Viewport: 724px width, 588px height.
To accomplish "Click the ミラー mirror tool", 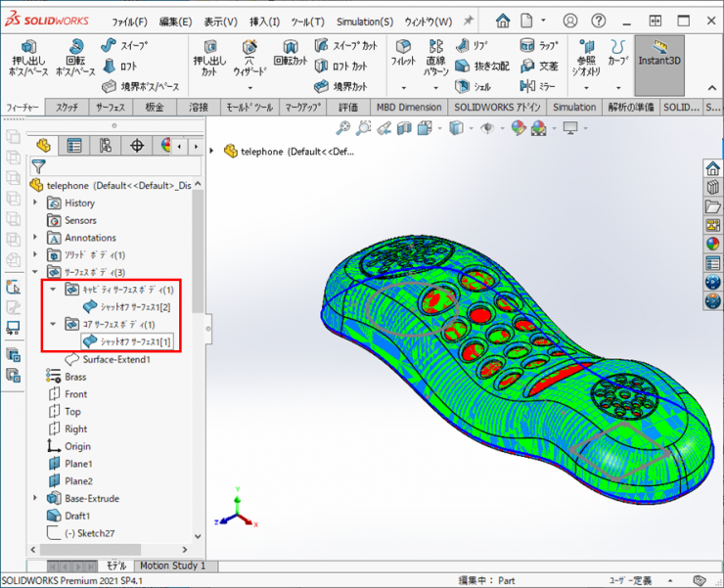I will (538, 86).
